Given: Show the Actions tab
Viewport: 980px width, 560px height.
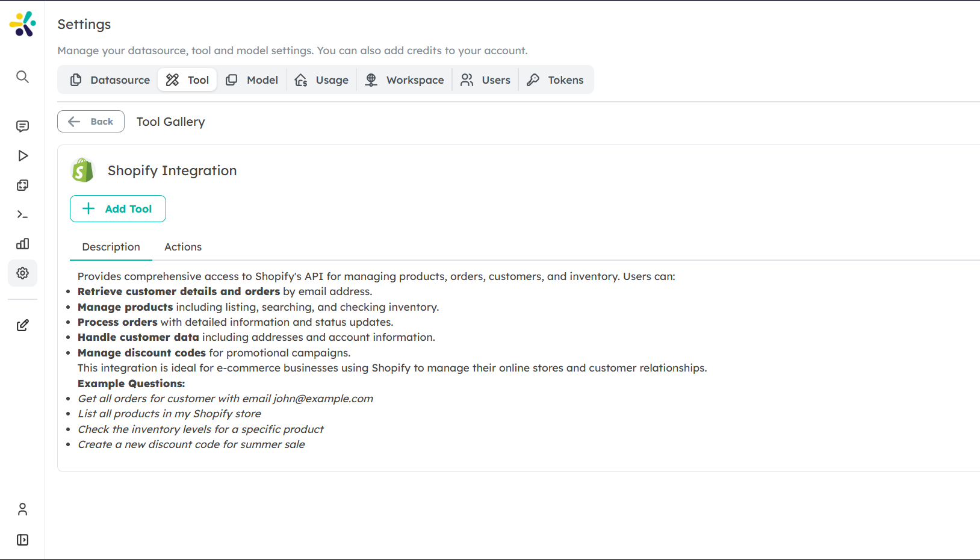Looking at the screenshot, I should click(x=183, y=247).
